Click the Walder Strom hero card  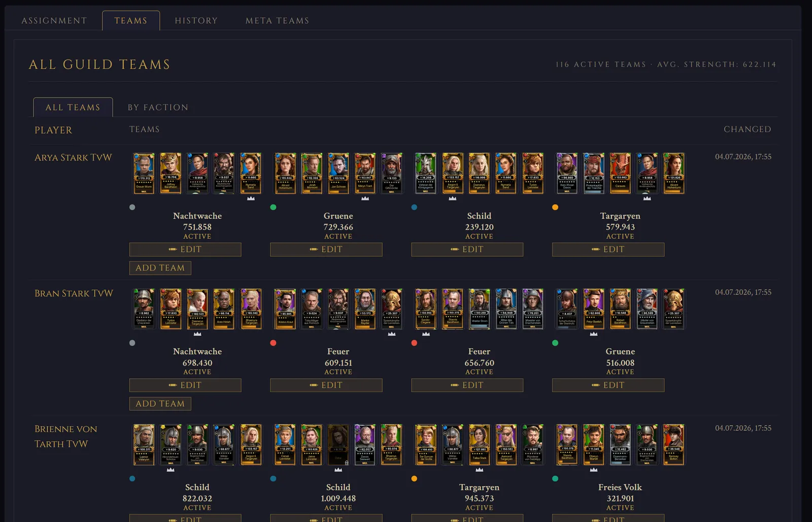pos(479,309)
